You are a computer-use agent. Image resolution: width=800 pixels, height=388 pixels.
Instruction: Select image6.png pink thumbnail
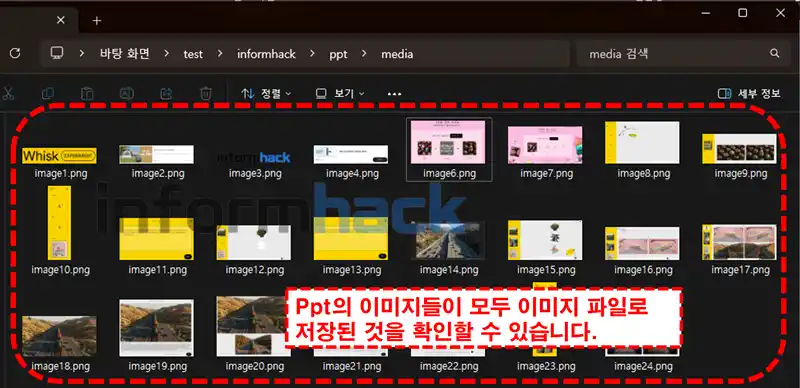[x=448, y=142]
